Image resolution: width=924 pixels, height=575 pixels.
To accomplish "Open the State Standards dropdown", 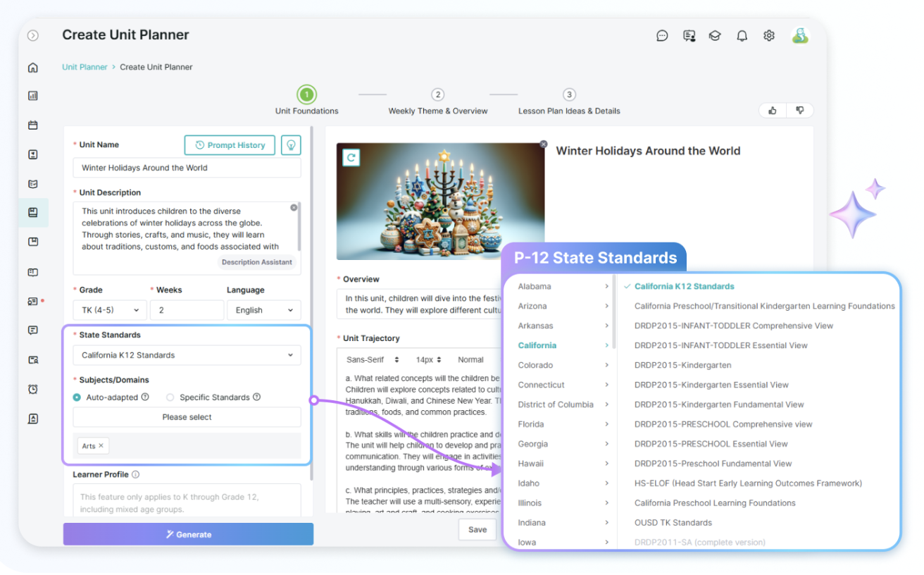I will [187, 354].
